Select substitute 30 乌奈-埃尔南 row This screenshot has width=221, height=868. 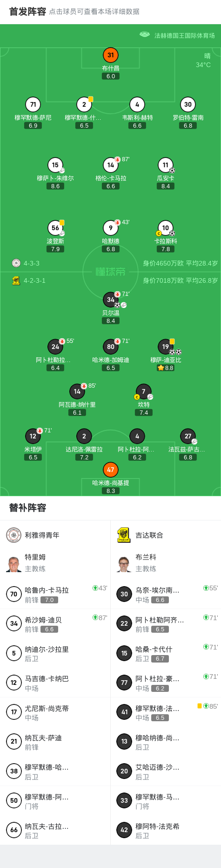click(x=166, y=594)
